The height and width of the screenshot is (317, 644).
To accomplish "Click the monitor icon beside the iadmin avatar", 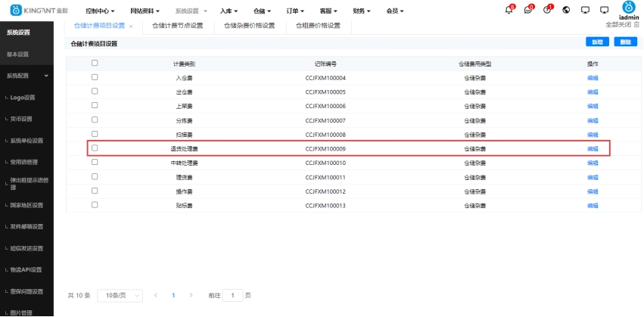I will [604, 11].
